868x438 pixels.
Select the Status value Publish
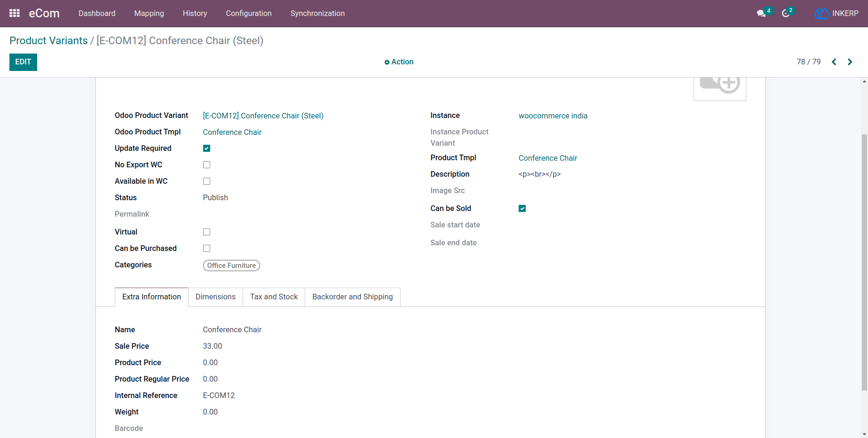pos(215,198)
